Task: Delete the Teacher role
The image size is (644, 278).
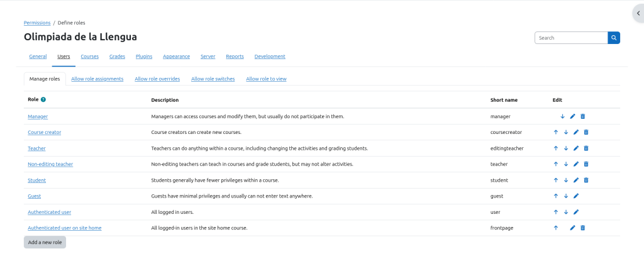Action: 586,148
